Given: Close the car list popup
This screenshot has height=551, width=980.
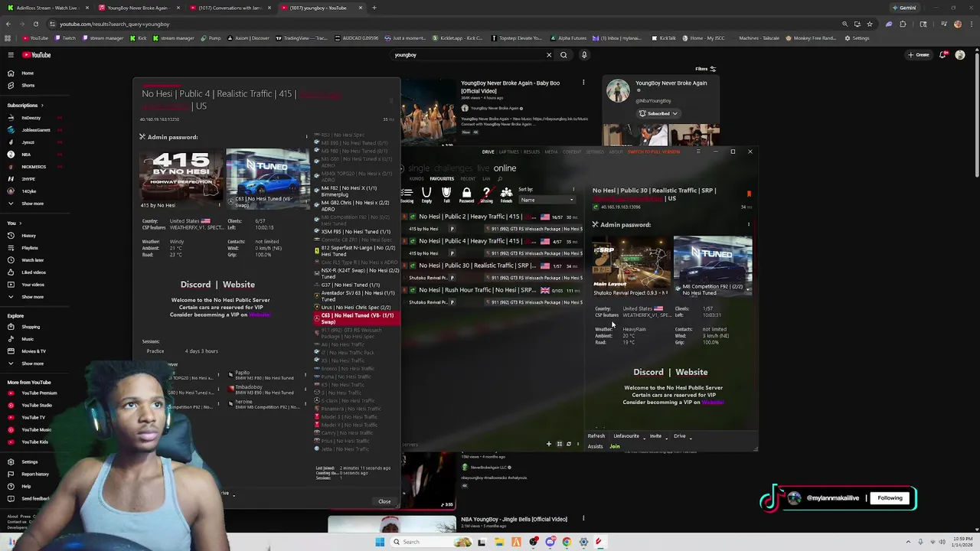Looking at the screenshot, I should click(384, 501).
